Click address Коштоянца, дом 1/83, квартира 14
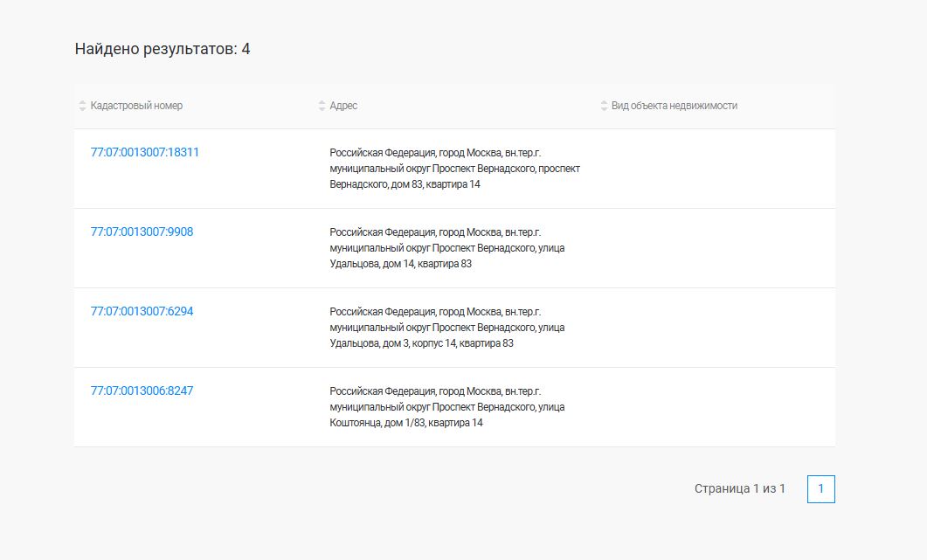This screenshot has height=560, width=927. pyautogui.click(x=446, y=407)
